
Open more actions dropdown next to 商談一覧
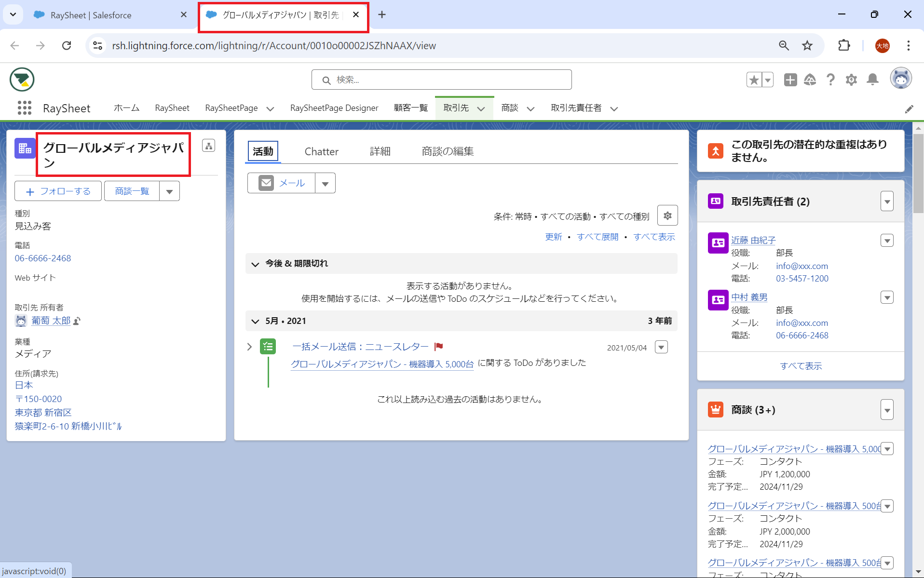coord(169,191)
